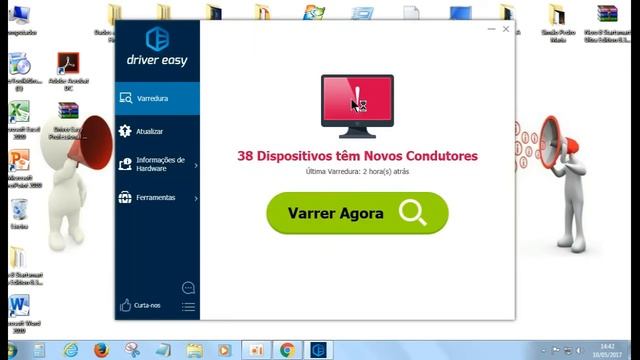Open the Atualizar update section
The width and height of the screenshot is (640, 360).
(x=157, y=131)
